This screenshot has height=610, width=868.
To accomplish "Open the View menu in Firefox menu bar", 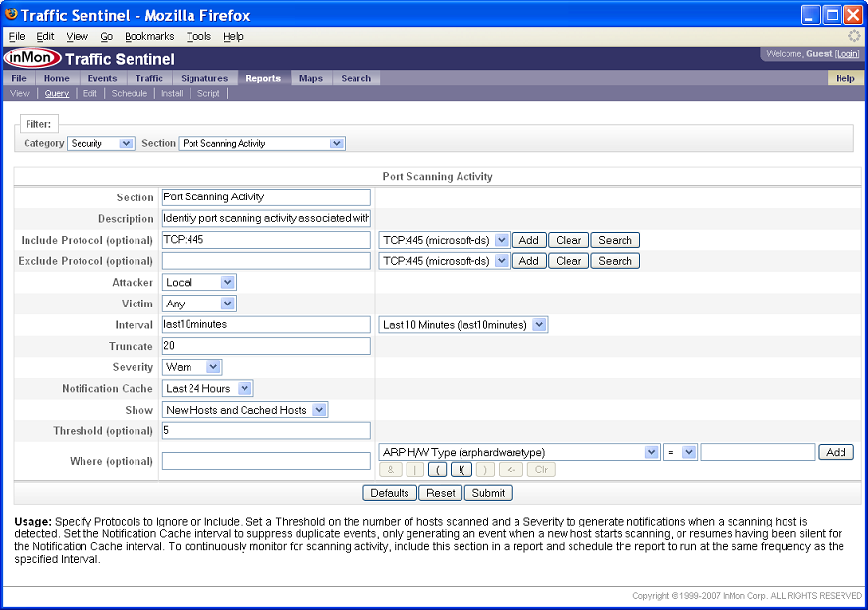I will [x=77, y=36].
